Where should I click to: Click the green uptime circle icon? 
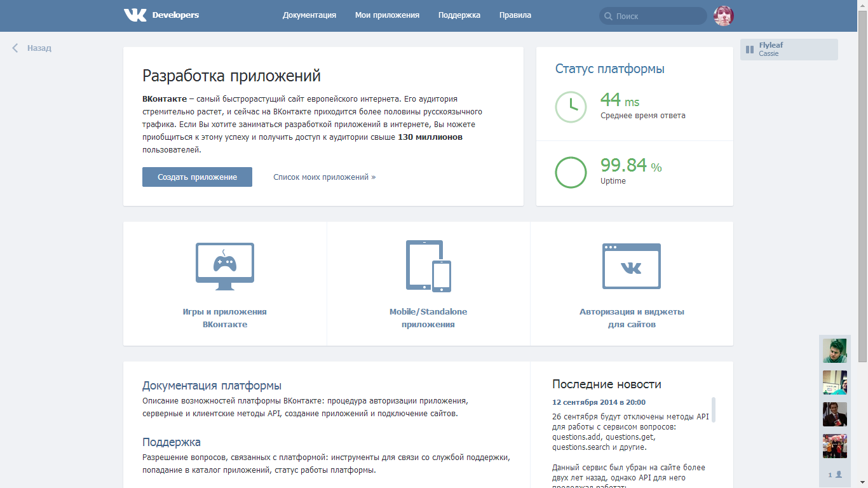click(x=571, y=173)
